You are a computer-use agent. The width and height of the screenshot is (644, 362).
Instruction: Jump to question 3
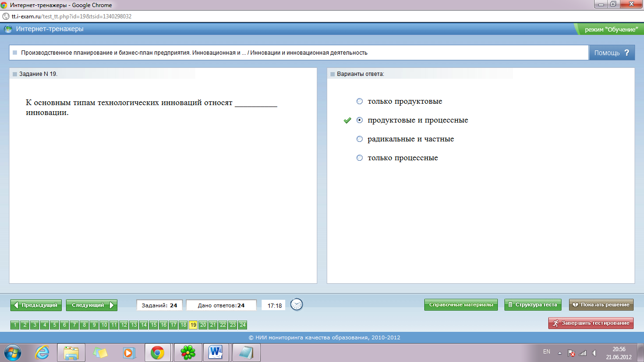coord(35,325)
